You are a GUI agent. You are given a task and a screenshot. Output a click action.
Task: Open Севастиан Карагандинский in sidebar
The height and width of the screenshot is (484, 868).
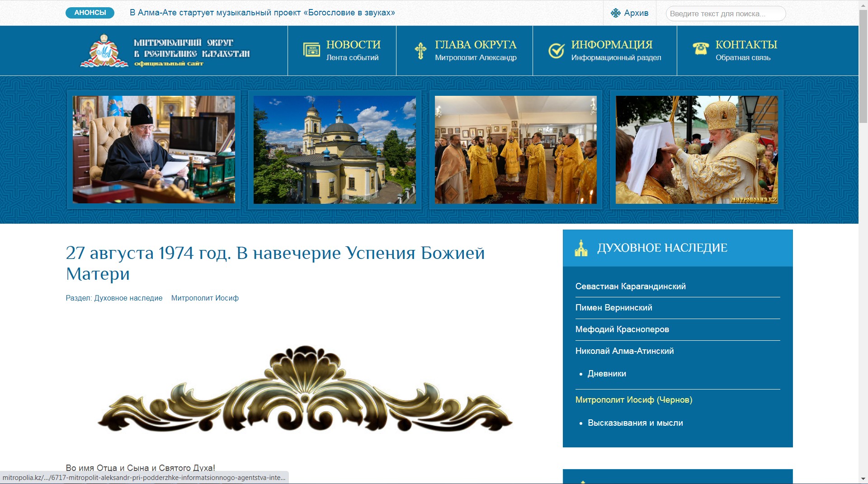tap(630, 287)
